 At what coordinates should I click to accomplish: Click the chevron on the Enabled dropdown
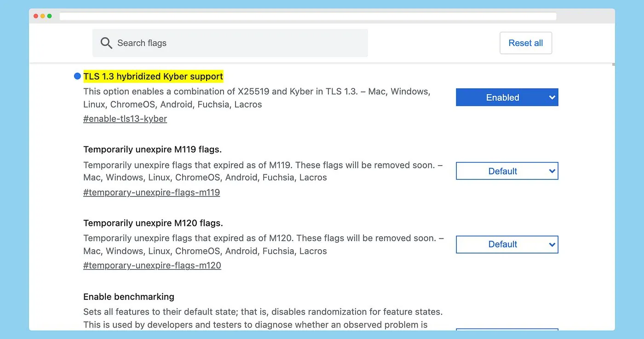[x=551, y=97]
